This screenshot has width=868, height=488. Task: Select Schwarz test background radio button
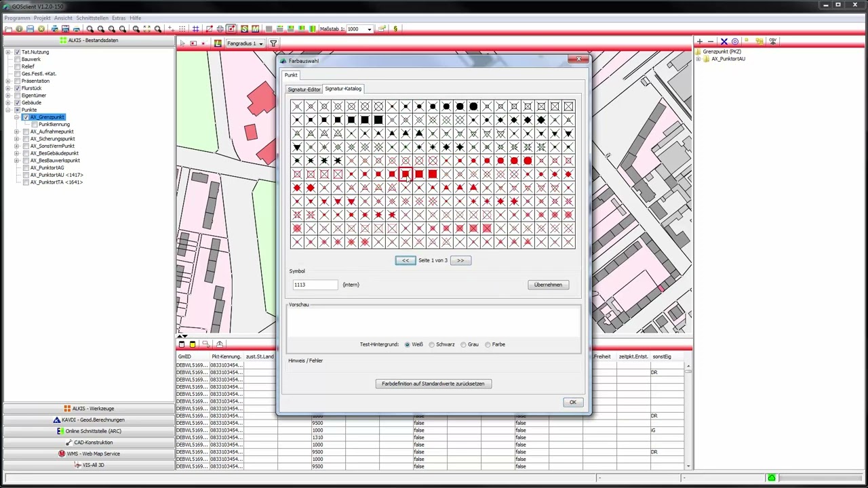431,344
